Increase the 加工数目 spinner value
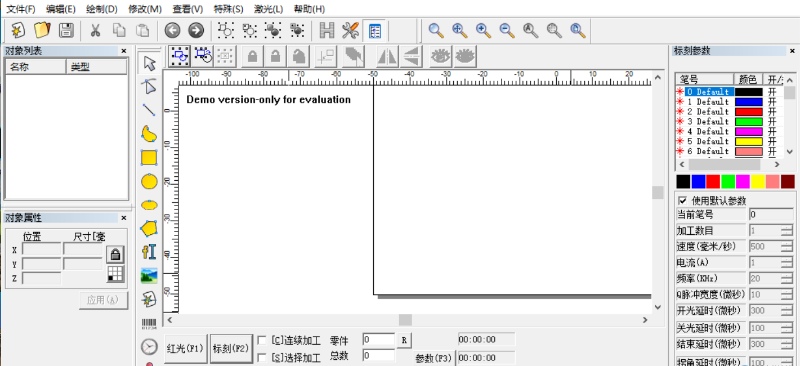 point(787,228)
